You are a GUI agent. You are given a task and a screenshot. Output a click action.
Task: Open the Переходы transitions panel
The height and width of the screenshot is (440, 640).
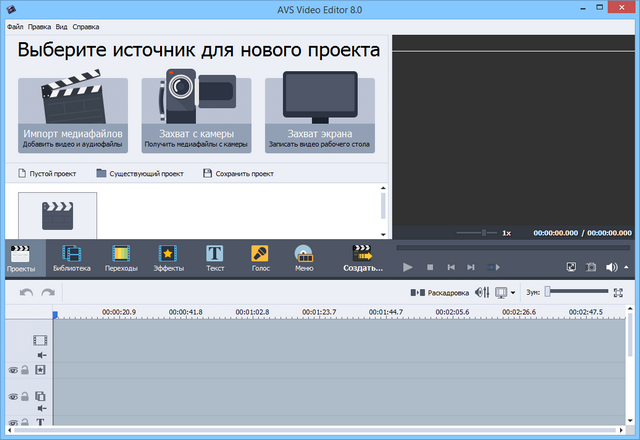coord(121,258)
